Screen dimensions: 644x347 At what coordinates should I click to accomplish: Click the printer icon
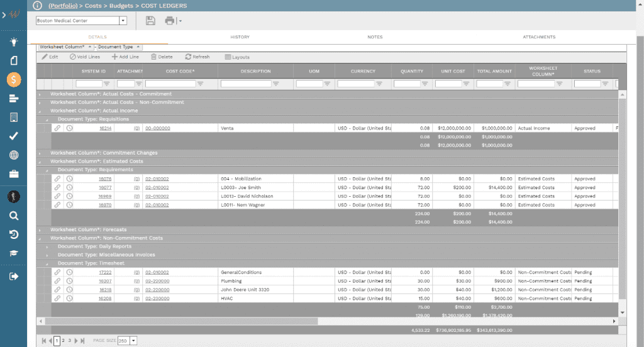[170, 21]
